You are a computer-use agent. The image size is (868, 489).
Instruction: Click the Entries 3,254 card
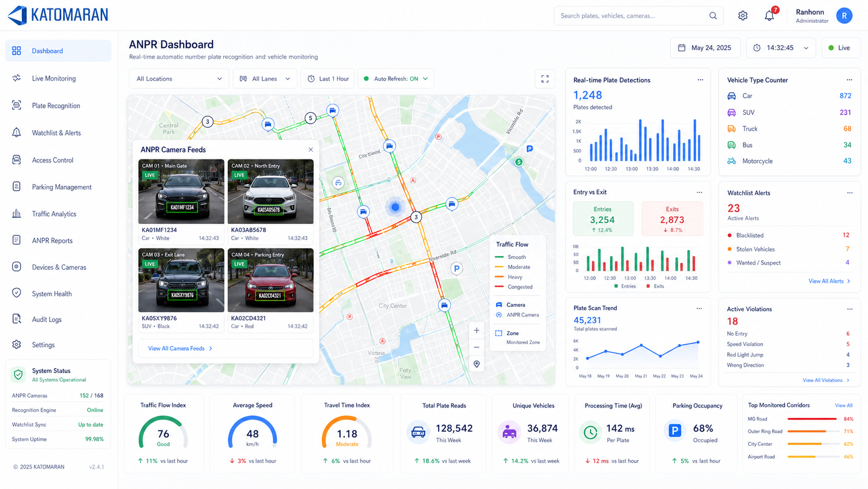coord(603,219)
